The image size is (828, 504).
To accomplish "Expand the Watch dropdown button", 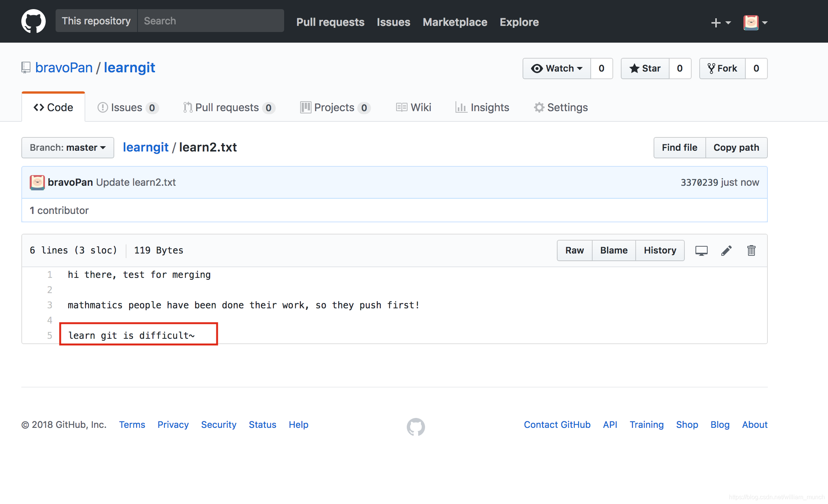I will pos(557,69).
